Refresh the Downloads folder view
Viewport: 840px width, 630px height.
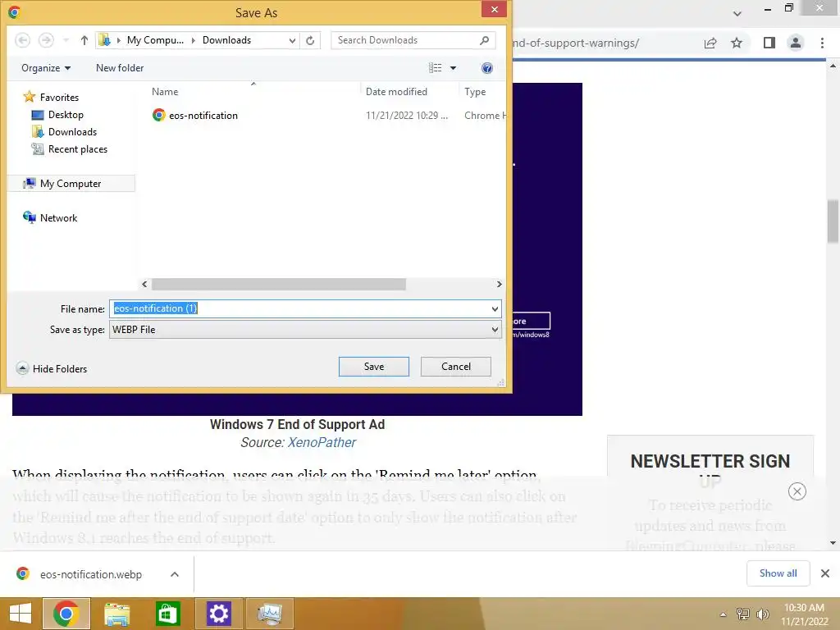[310, 40]
